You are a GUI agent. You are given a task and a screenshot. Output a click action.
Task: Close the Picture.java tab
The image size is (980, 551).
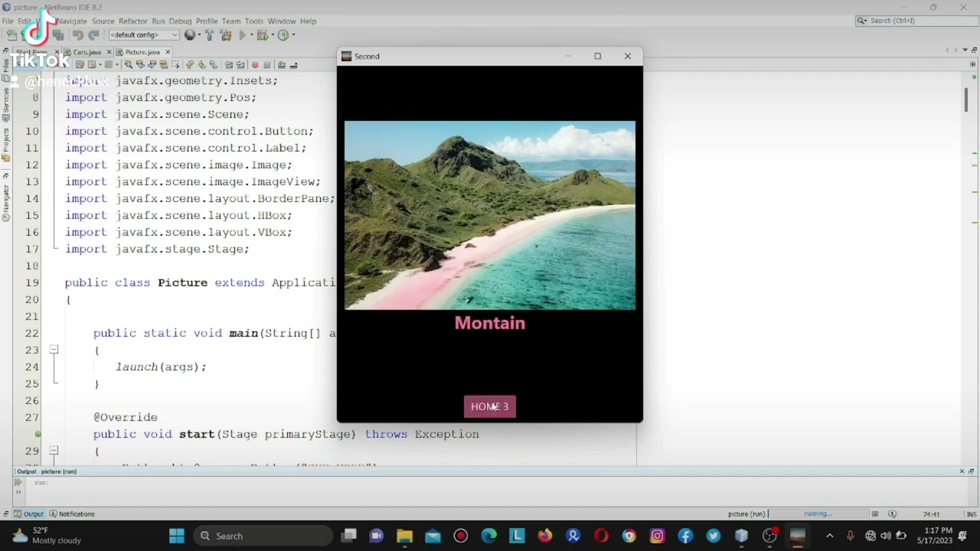click(168, 52)
